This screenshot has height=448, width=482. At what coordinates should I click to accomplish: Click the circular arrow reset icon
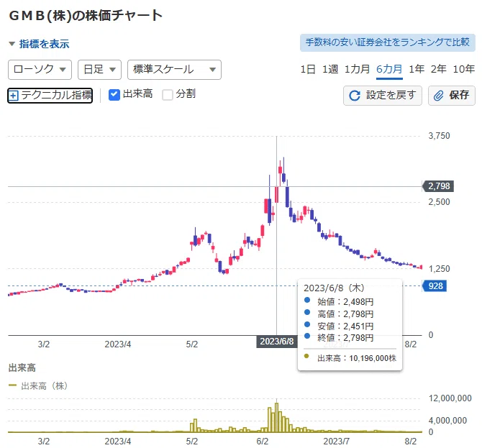point(355,96)
